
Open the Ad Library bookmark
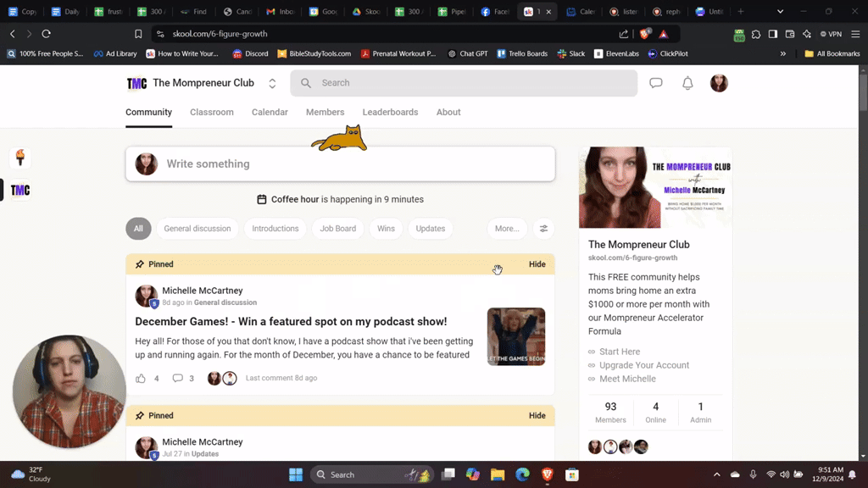115,53
